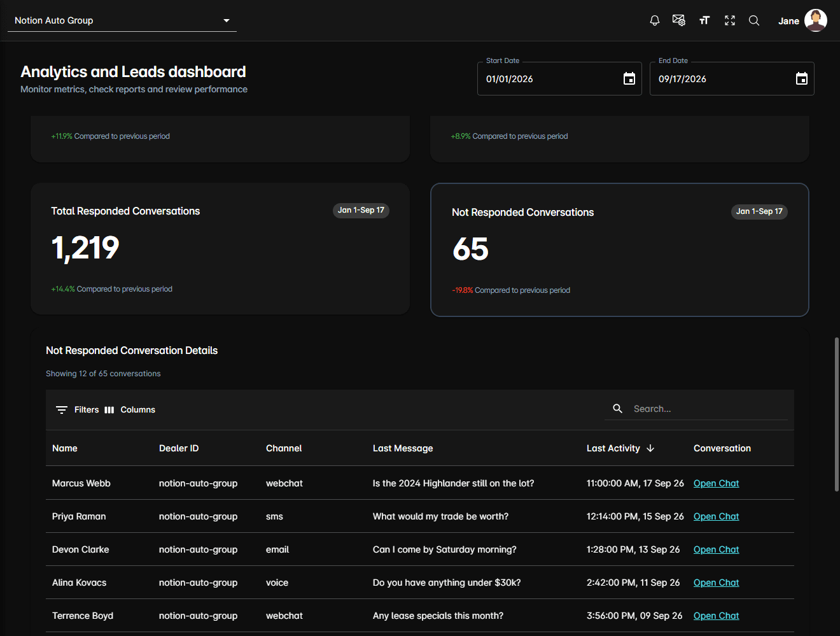This screenshot has width=840, height=636.
Task: Click the Conversation column header
Action: click(722, 448)
